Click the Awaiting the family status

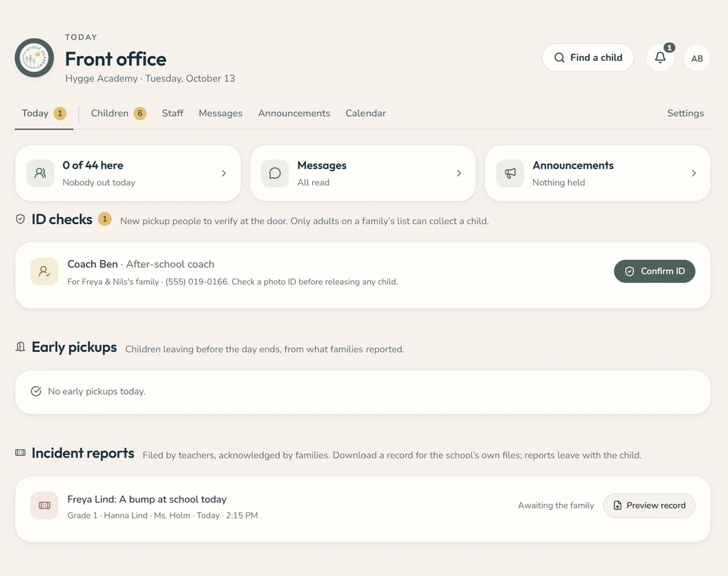[556, 505]
